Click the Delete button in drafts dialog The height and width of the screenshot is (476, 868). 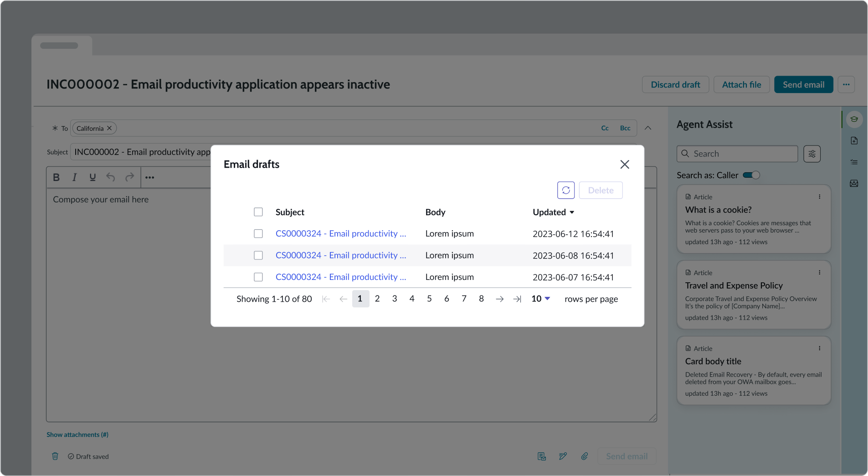pyautogui.click(x=601, y=190)
